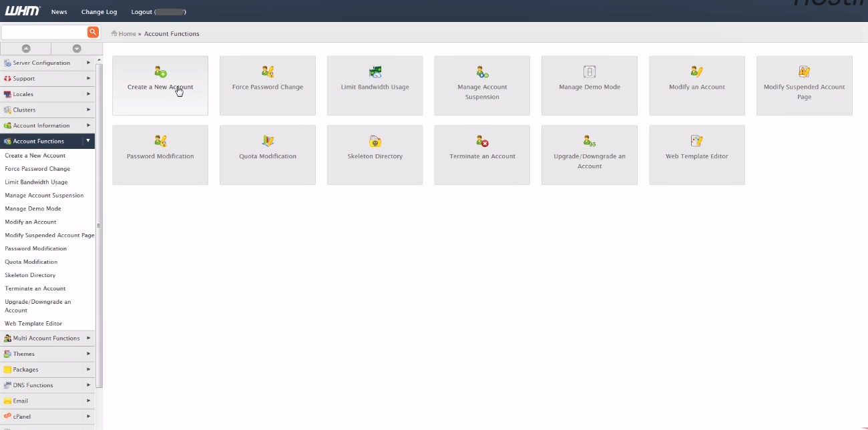
Task: Open the Modify Suspended Account Page tile
Action: click(805, 85)
